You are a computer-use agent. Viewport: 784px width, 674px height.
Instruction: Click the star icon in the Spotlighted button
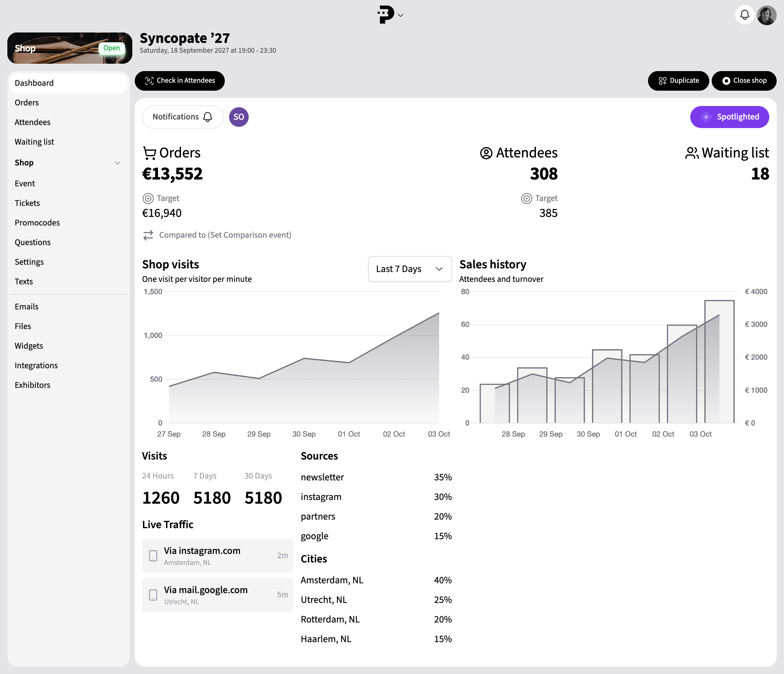click(x=706, y=117)
